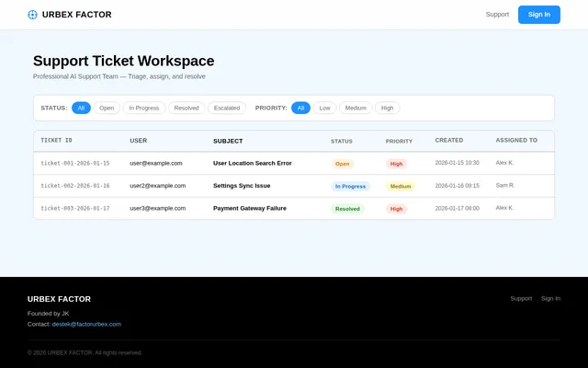The image size is (588, 368).
Task: Filter tickets by Medium priority
Action: point(356,108)
